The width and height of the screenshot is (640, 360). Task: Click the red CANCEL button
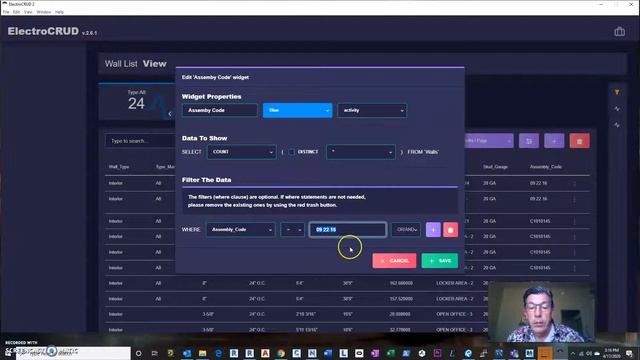[394, 261]
